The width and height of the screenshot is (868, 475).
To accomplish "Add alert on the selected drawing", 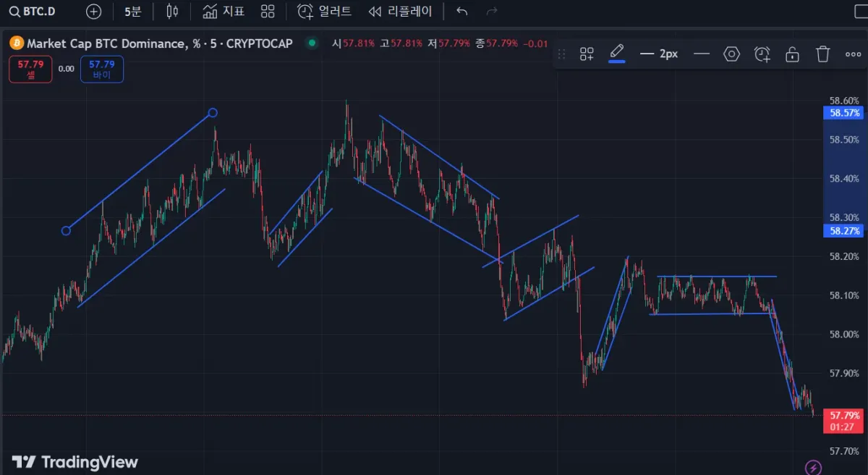I will pyautogui.click(x=762, y=54).
